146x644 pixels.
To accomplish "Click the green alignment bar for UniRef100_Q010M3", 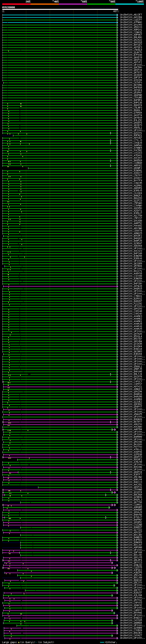I will click(60, 25).
